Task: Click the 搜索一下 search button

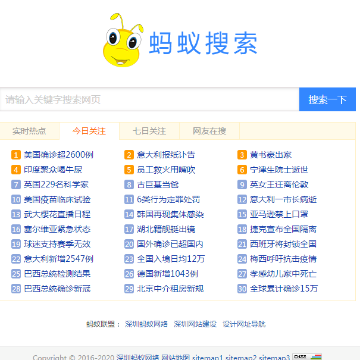Action: pyautogui.click(x=327, y=99)
